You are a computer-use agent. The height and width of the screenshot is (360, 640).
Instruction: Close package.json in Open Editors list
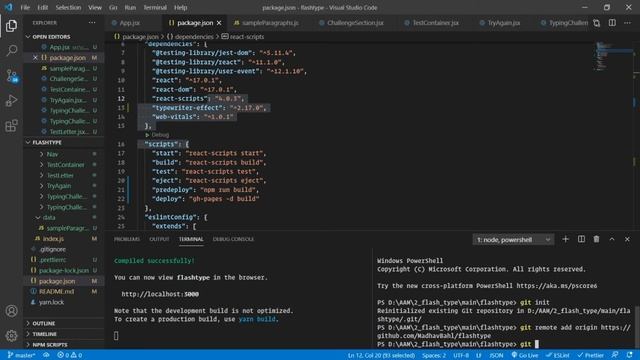(x=35, y=58)
